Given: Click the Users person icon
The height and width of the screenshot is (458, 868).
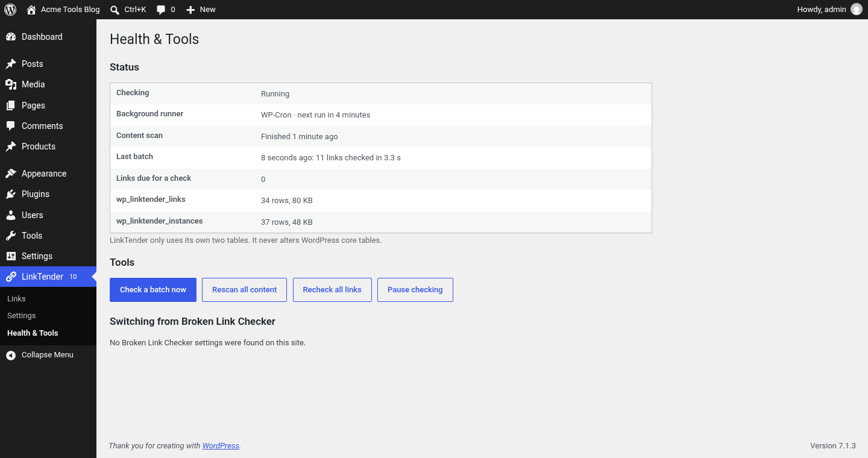Looking at the screenshot, I should click(x=11, y=215).
